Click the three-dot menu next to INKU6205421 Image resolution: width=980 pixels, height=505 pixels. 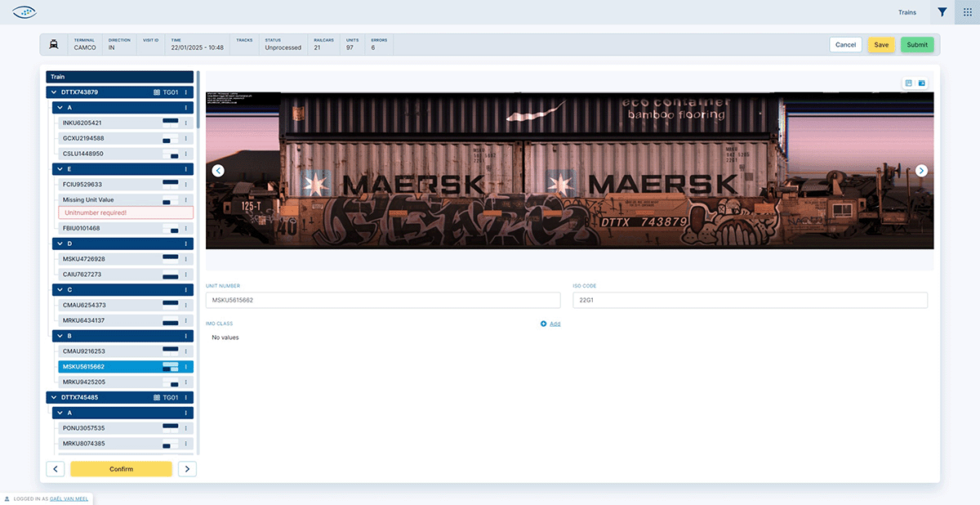pos(188,122)
